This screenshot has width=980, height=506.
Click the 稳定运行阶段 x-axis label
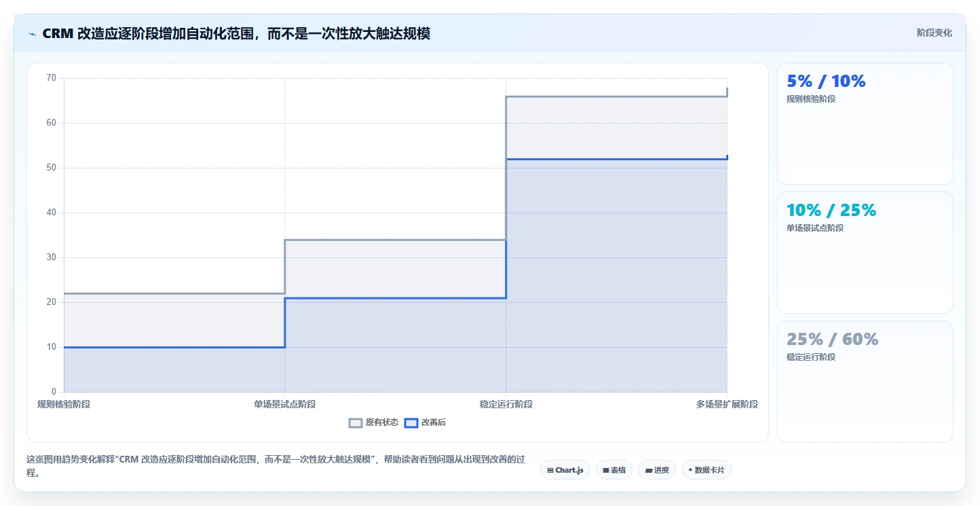coord(506,404)
